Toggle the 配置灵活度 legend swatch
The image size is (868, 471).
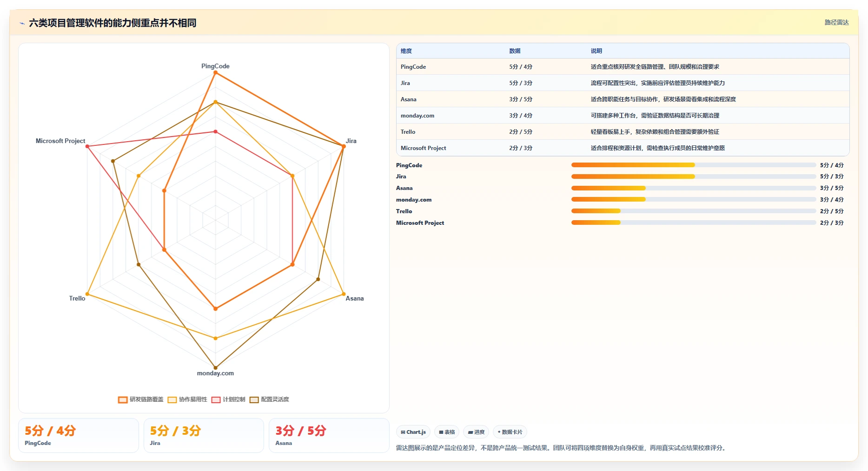[254, 399]
